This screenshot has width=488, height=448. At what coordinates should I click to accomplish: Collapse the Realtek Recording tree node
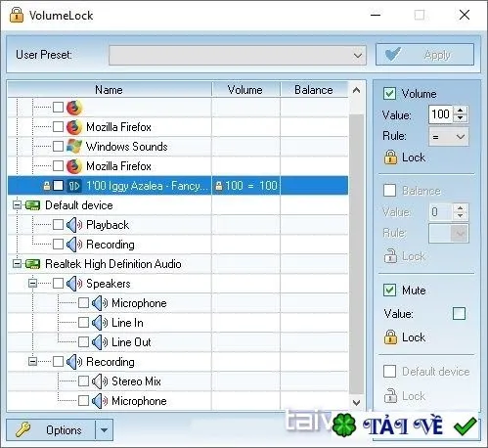[x=32, y=362]
